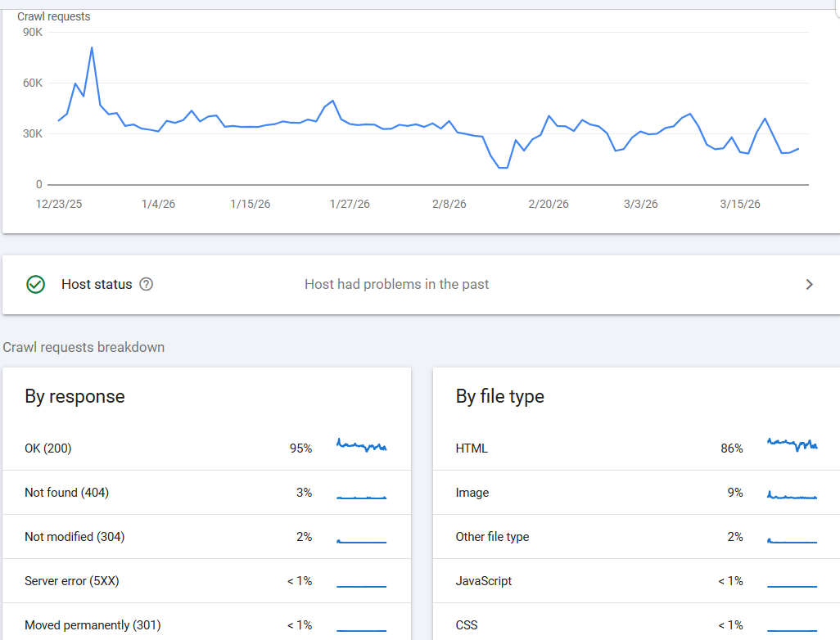
Task: Expand Host status details chevron
Action: point(809,285)
